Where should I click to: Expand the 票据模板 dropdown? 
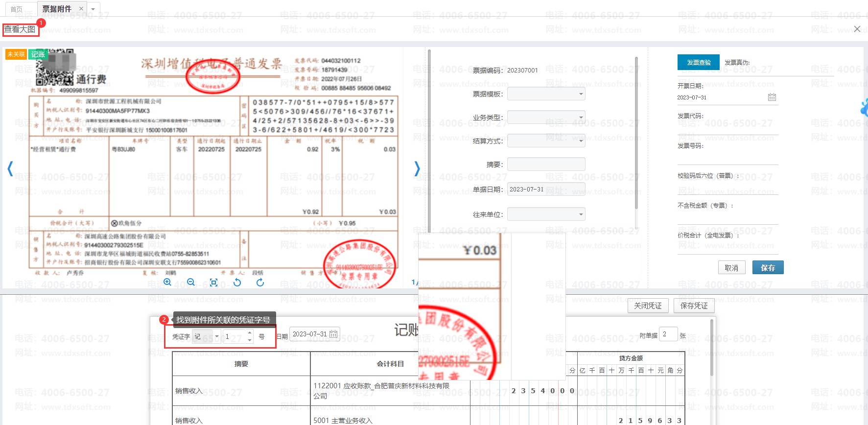tap(581, 94)
